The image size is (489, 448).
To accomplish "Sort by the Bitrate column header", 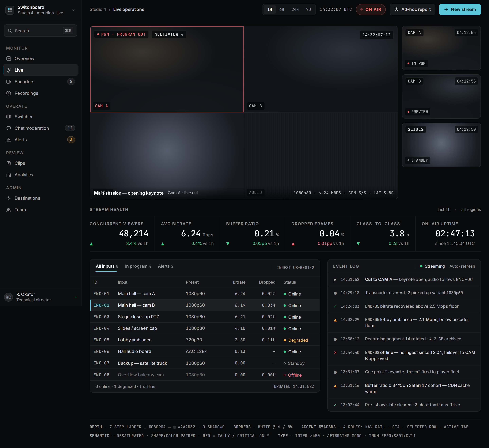I will (x=239, y=282).
